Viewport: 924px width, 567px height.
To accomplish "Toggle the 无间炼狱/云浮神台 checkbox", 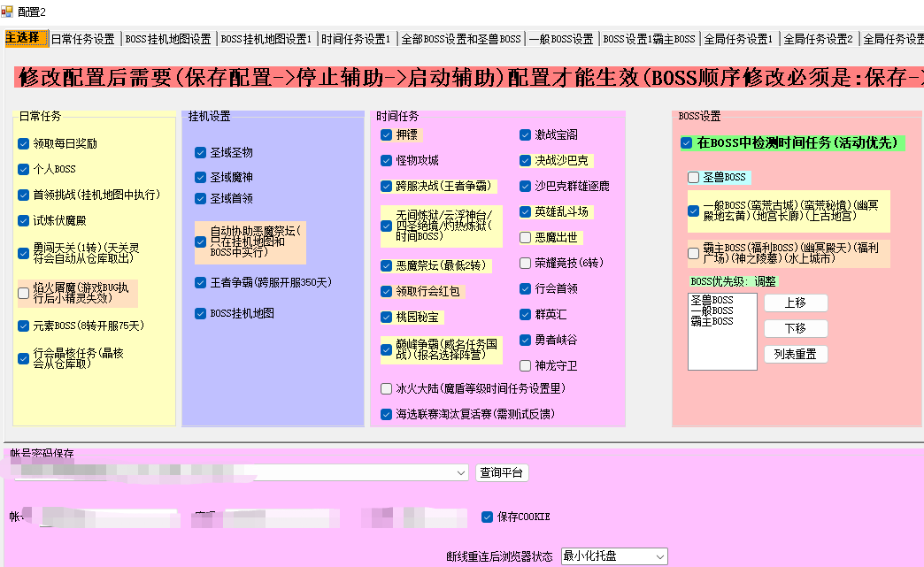I will pyautogui.click(x=386, y=226).
